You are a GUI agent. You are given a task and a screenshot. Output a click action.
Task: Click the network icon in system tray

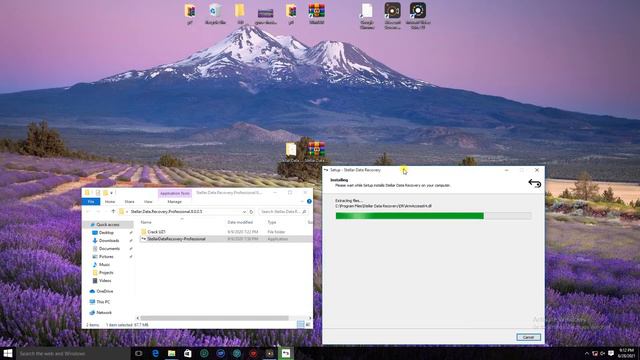tap(595, 353)
